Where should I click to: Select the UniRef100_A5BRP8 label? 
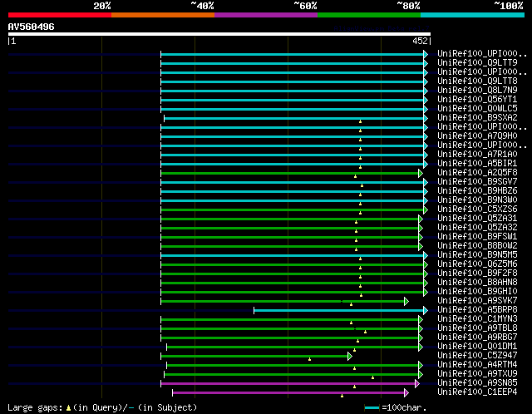(477, 310)
